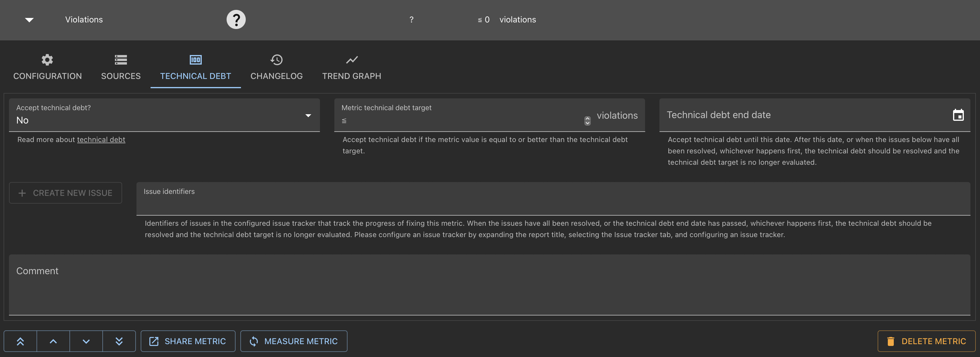Open the Accept technical debt dropdown

pyautogui.click(x=164, y=115)
